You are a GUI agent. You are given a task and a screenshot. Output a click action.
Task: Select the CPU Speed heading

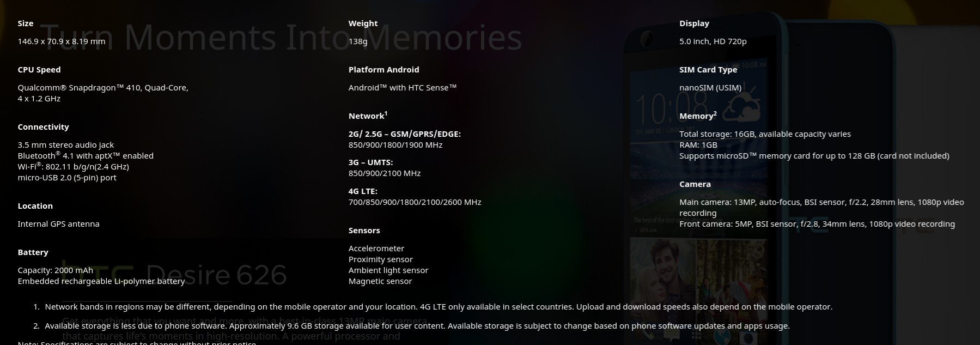[x=39, y=70]
